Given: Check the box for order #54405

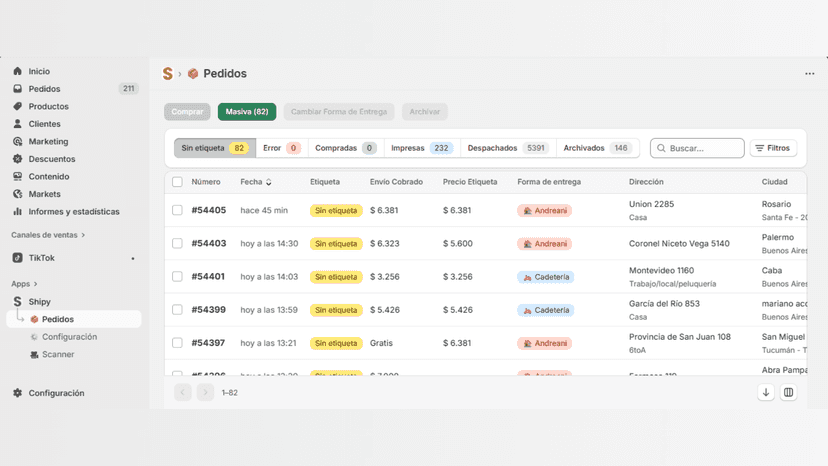Looking at the screenshot, I should click(x=177, y=210).
